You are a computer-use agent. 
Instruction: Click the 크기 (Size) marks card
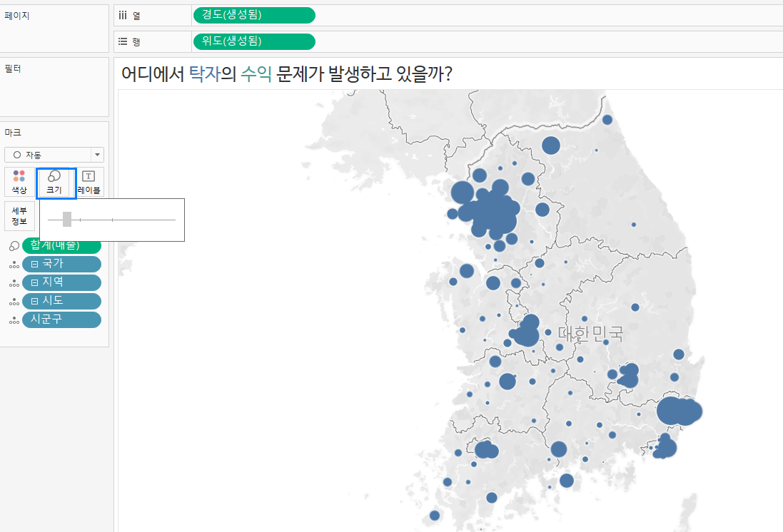click(x=56, y=183)
